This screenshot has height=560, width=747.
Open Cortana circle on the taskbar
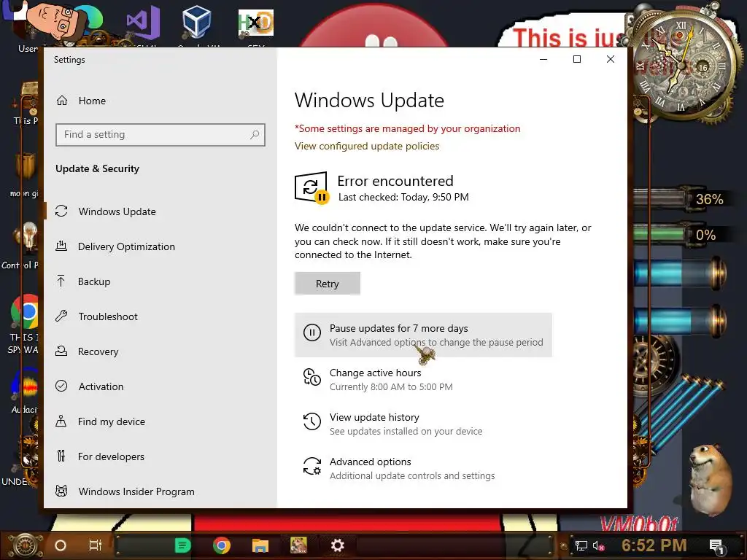(61, 545)
